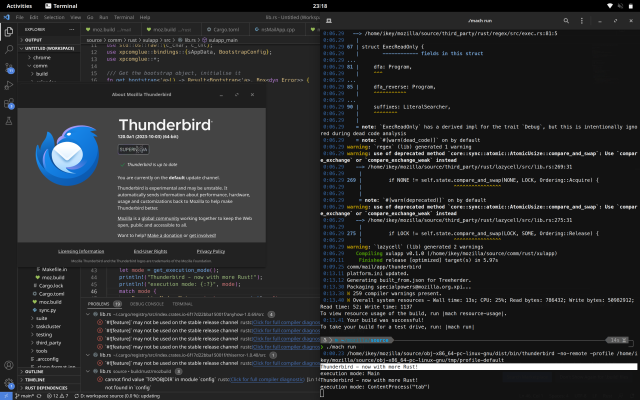Image resolution: width=640 pixels, height=400 pixels.
Task: Open Explorer more actions ellipsis
Action: point(72,29)
